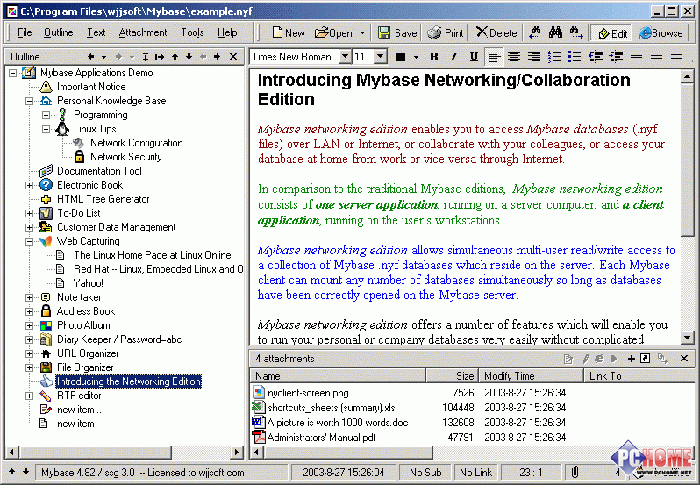Collapse the Personal Knowledge Base node
This screenshot has height=485, width=700.
tap(29, 101)
